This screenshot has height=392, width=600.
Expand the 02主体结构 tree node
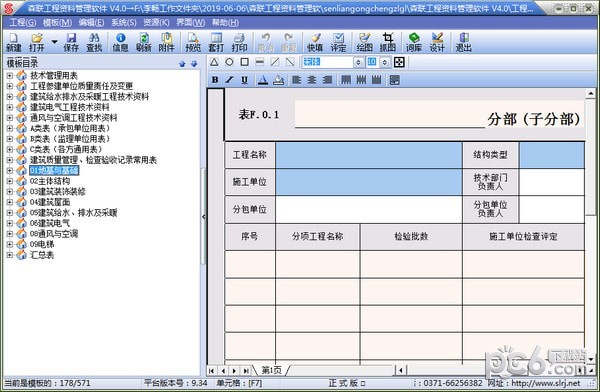tap(10, 181)
